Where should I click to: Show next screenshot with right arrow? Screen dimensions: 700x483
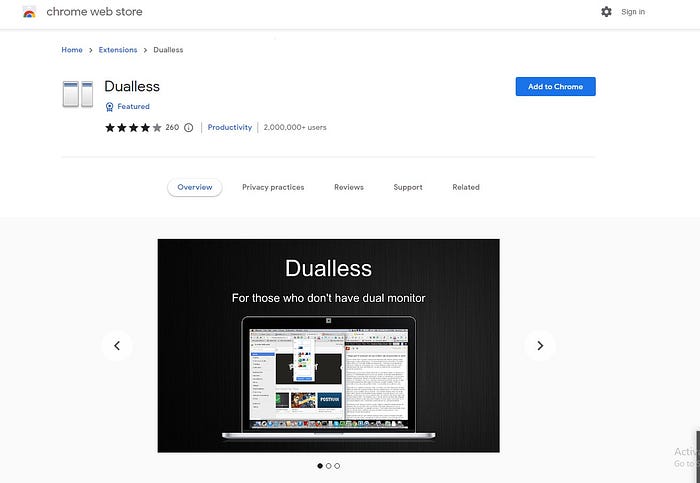coord(540,346)
